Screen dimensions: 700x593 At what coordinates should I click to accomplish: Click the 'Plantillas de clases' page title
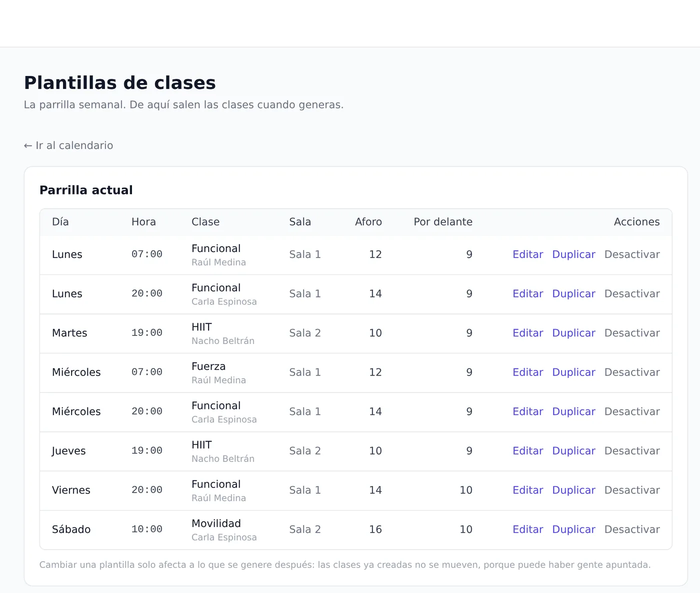tap(120, 83)
